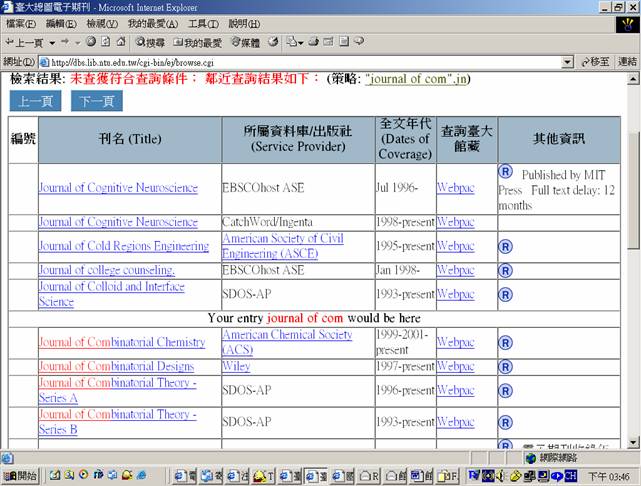Click R icon beside Published by MIT
This screenshot has width=641, height=486.
(505, 172)
